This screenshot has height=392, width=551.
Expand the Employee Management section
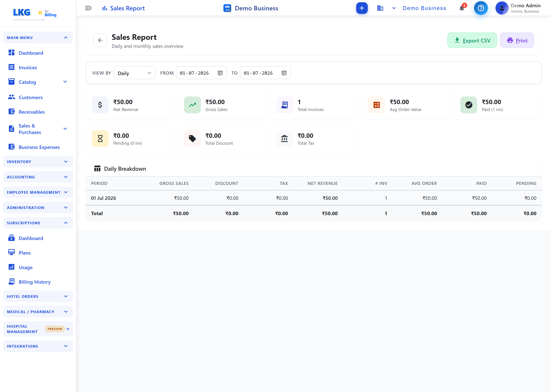pos(38,192)
